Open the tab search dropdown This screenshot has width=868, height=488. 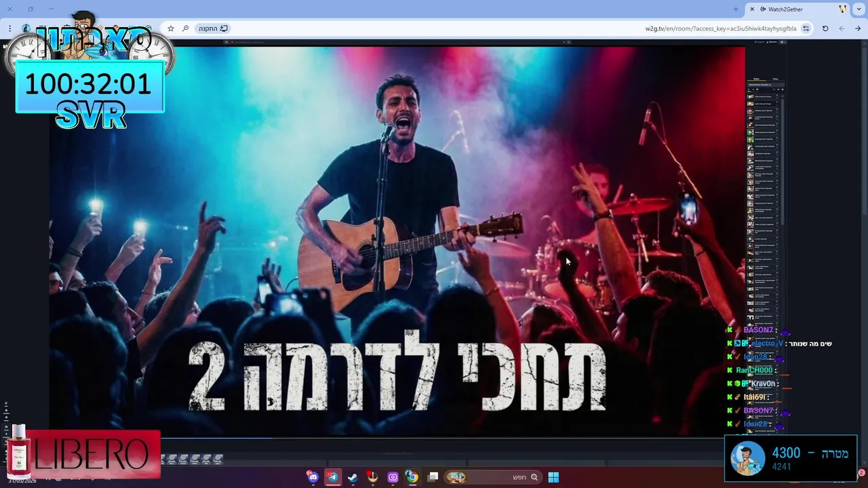coord(859,9)
